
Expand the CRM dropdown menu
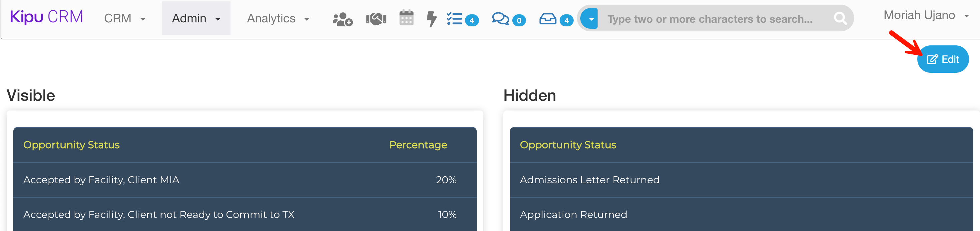coord(124,18)
